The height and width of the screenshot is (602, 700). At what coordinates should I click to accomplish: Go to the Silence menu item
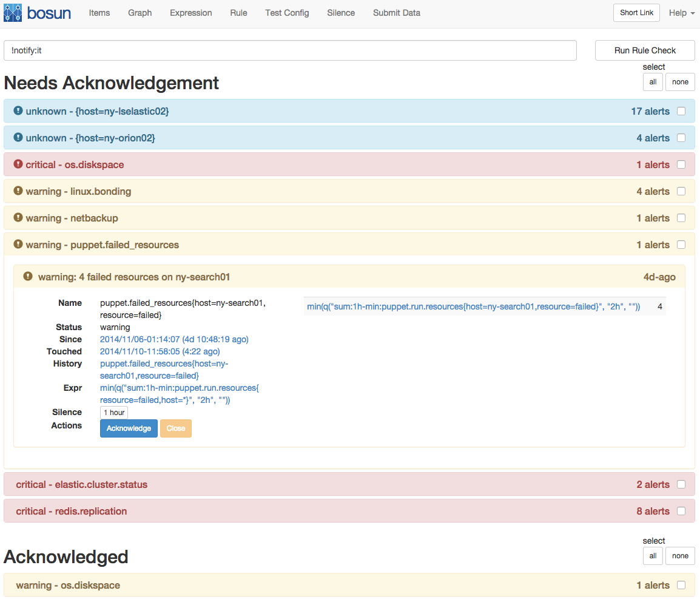click(341, 13)
